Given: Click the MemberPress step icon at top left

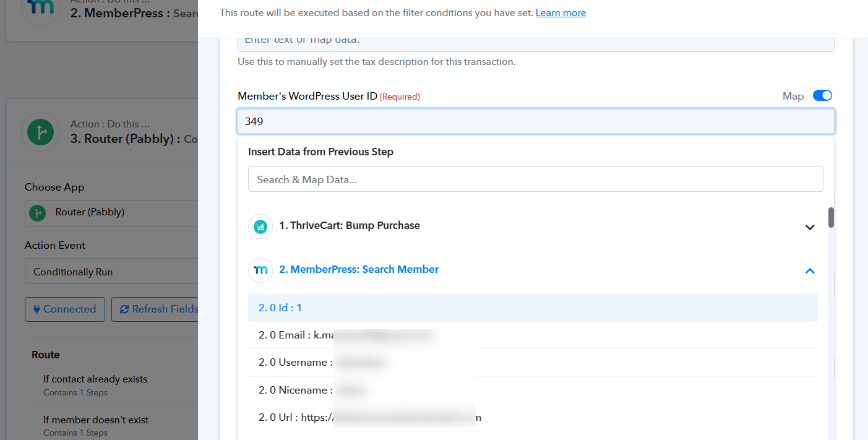Looking at the screenshot, I should click(40, 10).
